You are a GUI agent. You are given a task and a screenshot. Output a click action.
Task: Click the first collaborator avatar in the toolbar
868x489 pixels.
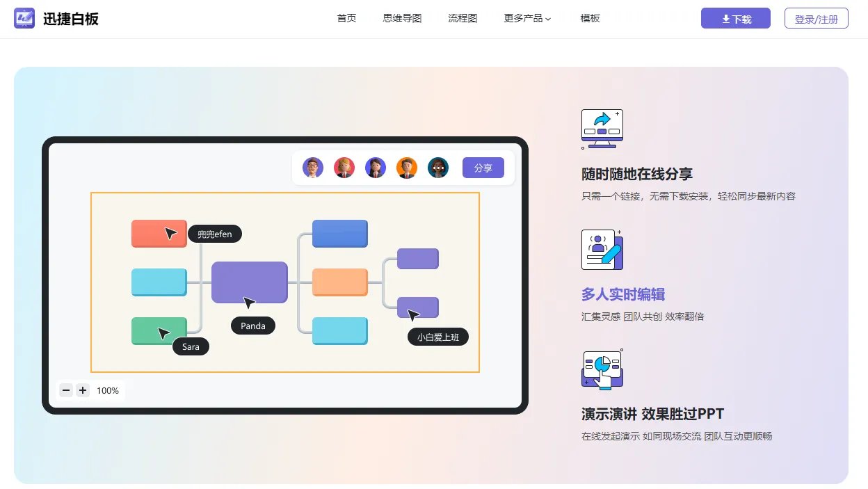tap(312, 167)
